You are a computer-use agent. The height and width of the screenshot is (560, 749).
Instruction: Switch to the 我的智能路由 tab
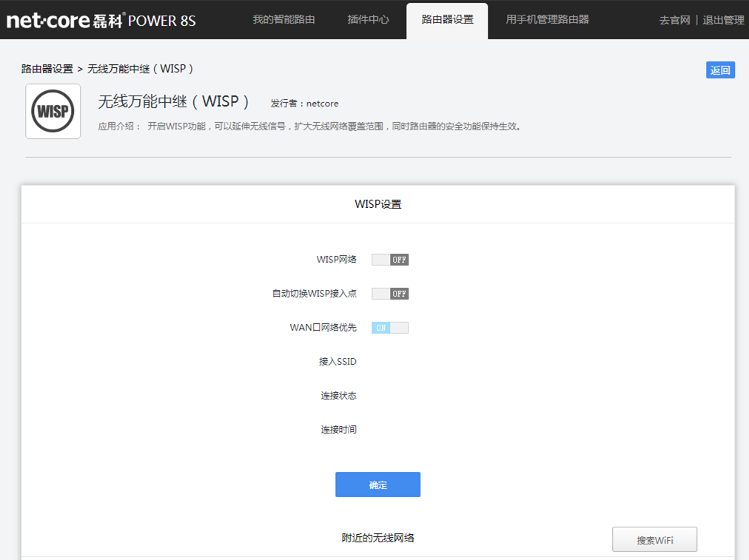284,20
